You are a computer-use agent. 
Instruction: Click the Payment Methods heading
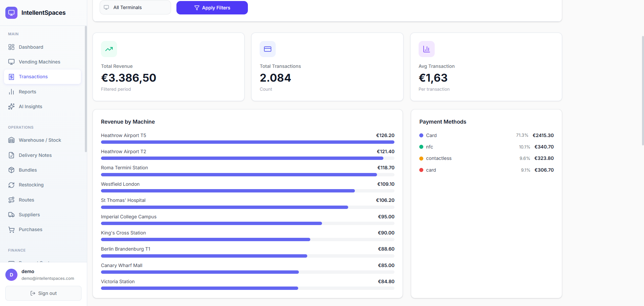coord(443,122)
